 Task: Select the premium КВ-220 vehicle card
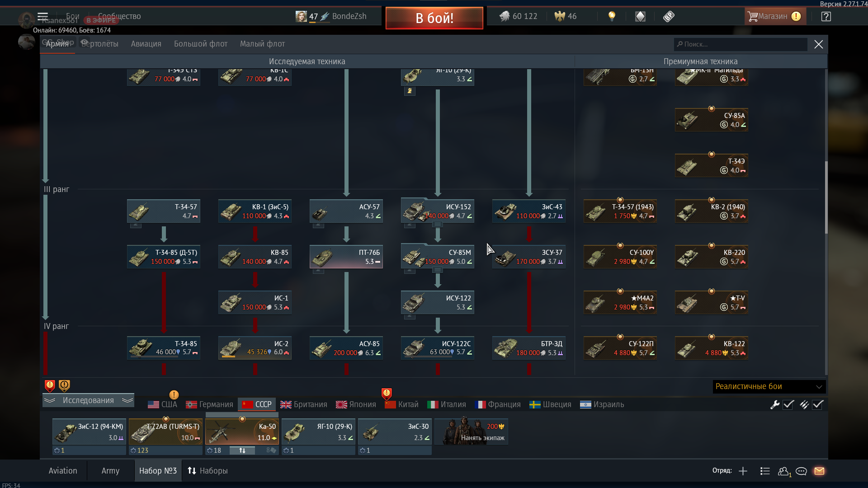tap(712, 257)
